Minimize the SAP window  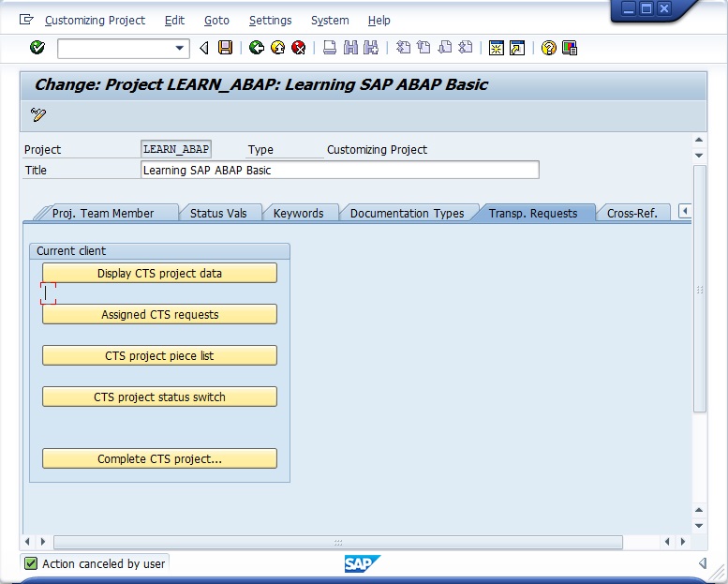coord(628,8)
